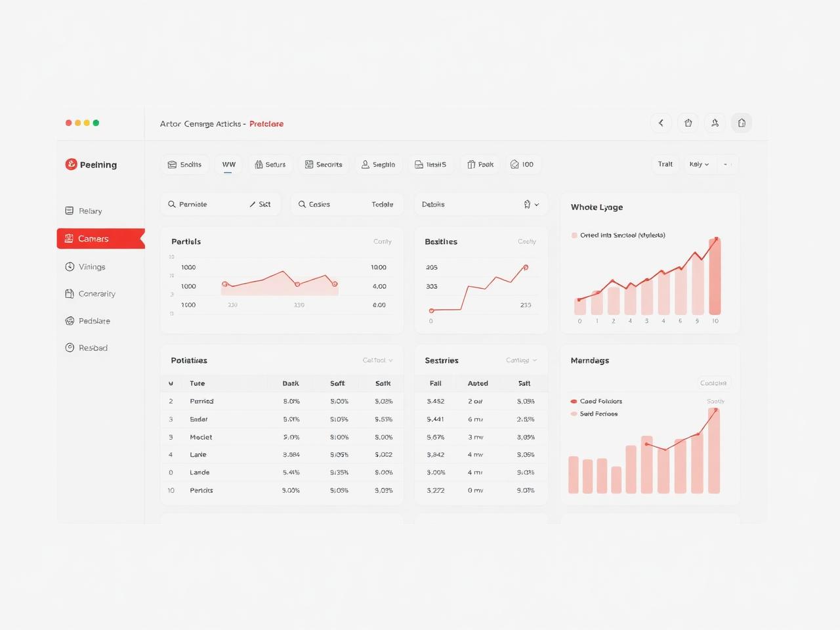Click the icon beside the 100 tab
840x630 pixels.
pyautogui.click(x=514, y=165)
